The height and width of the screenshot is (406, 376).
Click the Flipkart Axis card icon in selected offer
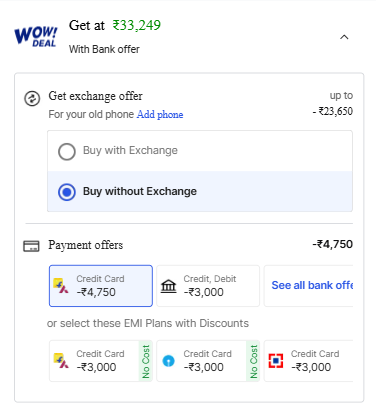61,286
